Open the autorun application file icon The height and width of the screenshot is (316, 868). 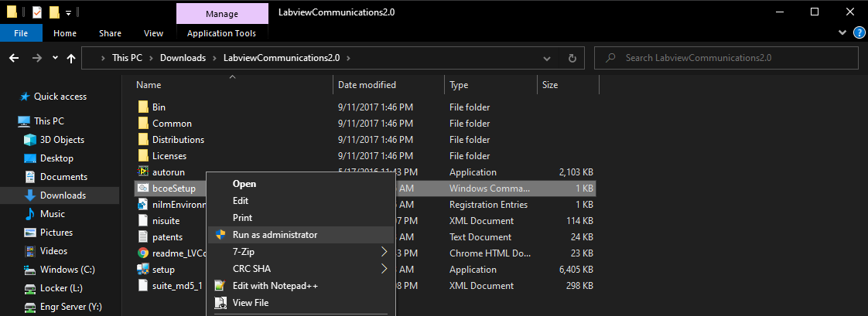143,172
